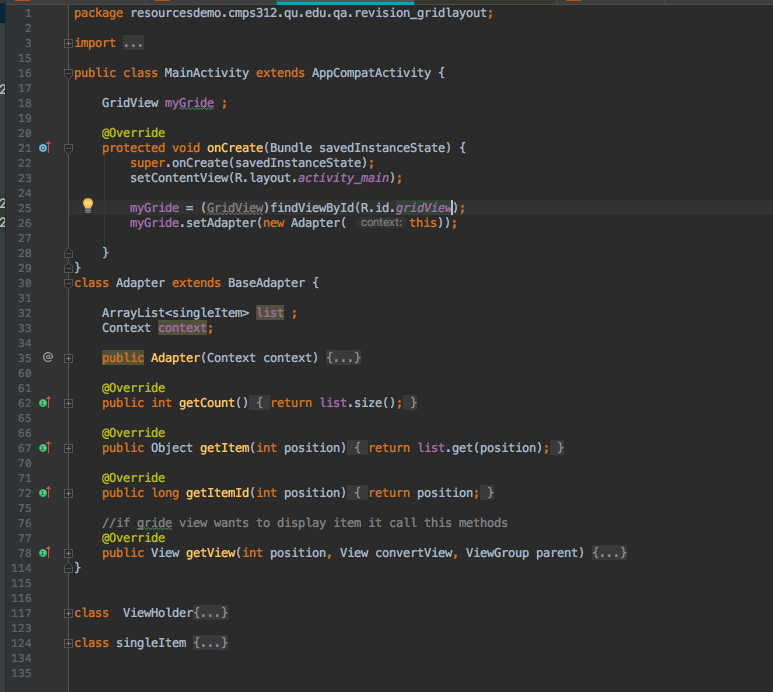The width and height of the screenshot is (773, 692).
Task: Collapse the MainActivity class fold marker
Action: (x=69, y=73)
